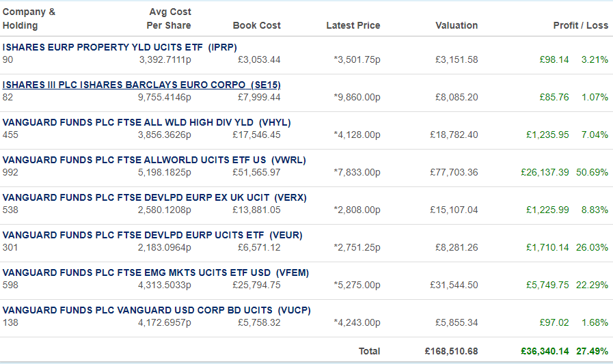
Task: Click the Profit / Loss column header
Action: click(x=581, y=25)
